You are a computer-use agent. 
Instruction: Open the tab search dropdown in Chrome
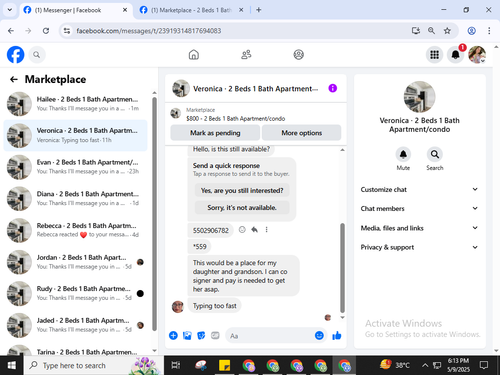[10, 10]
